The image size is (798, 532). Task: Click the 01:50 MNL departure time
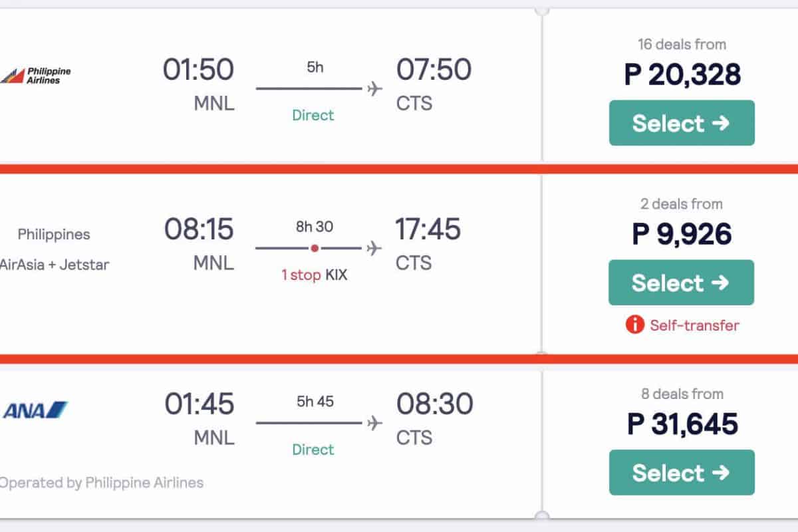click(199, 70)
